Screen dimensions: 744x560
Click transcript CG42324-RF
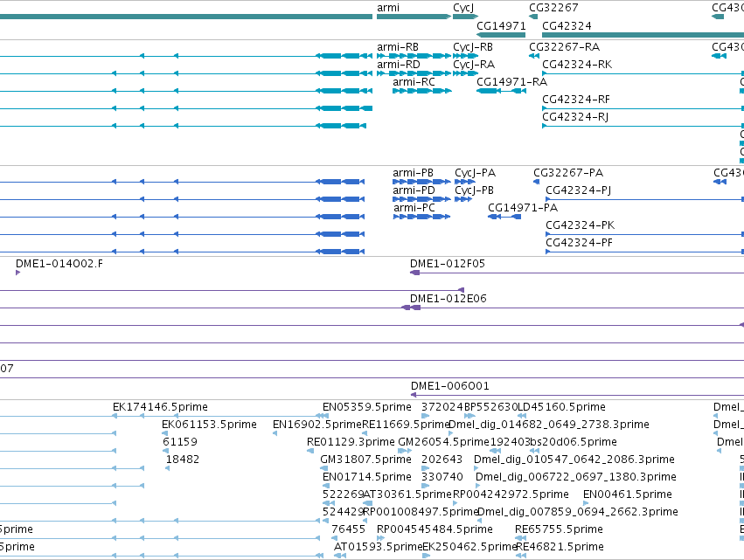pos(643,108)
